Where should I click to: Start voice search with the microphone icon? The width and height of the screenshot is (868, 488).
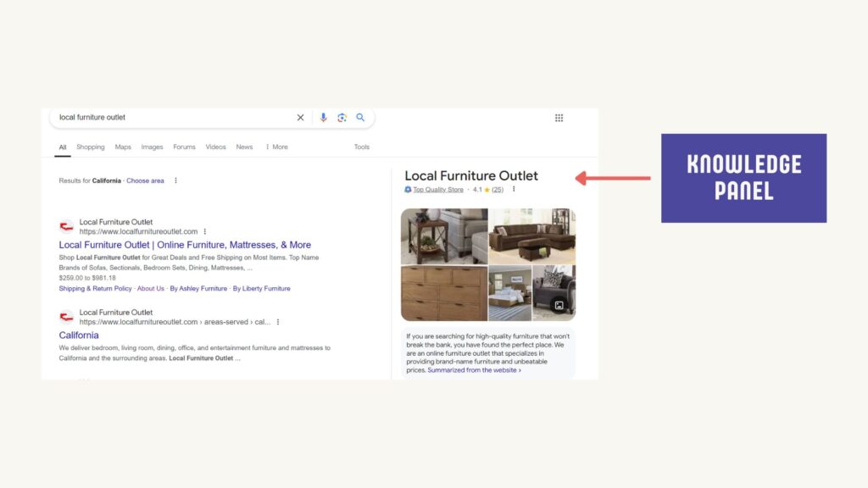323,117
